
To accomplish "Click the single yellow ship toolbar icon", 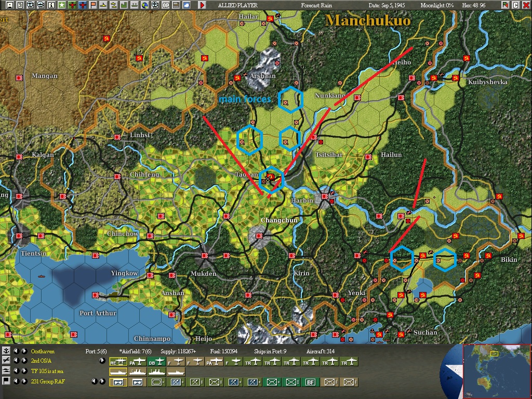I will 103,5.
